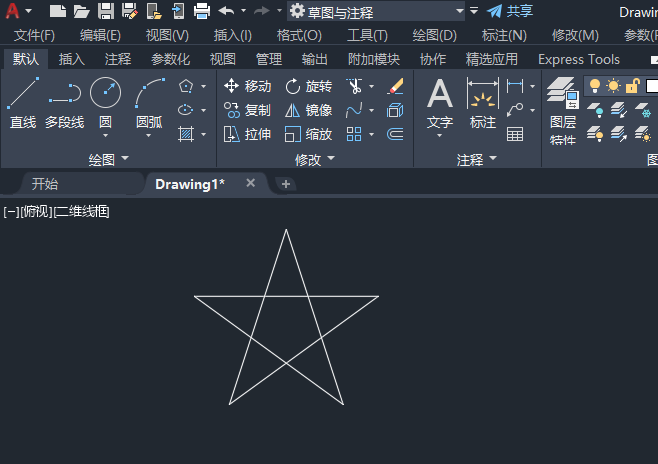Open the Trim tool dropdown arrow
Screen dimensions: 658x464
click(371, 87)
